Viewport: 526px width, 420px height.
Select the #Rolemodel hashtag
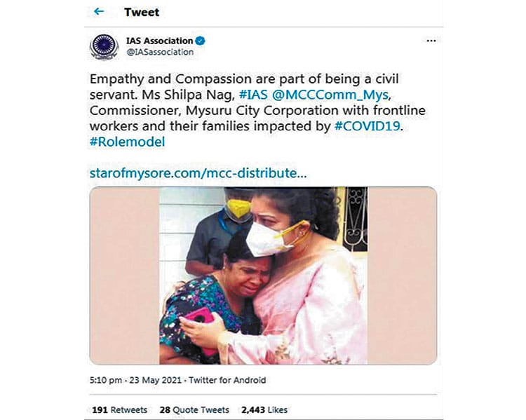127,142
